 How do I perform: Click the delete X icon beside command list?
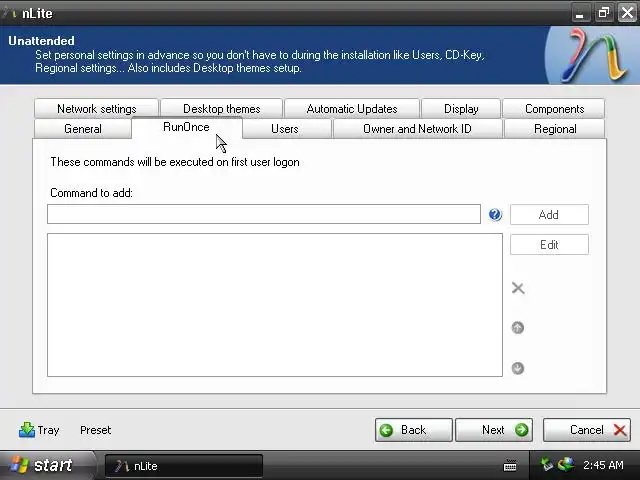[x=518, y=288]
